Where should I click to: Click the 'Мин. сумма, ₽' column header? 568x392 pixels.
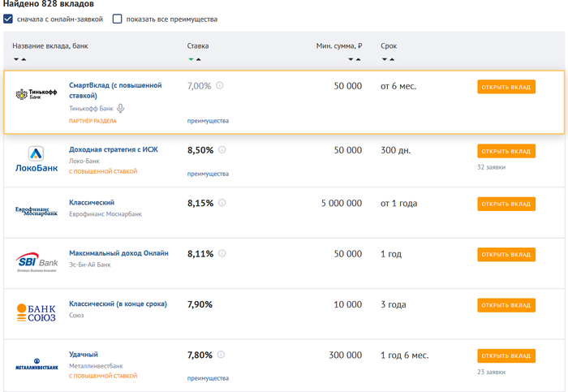coord(339,46)
